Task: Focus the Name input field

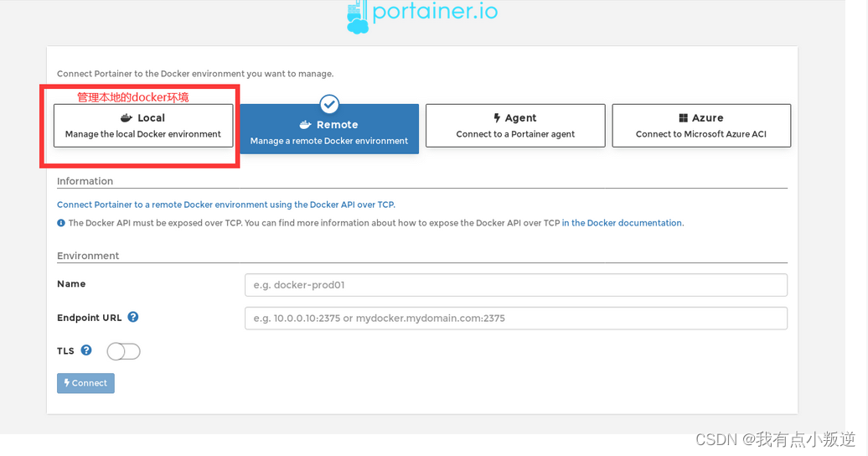Action: tap(516, 285)
